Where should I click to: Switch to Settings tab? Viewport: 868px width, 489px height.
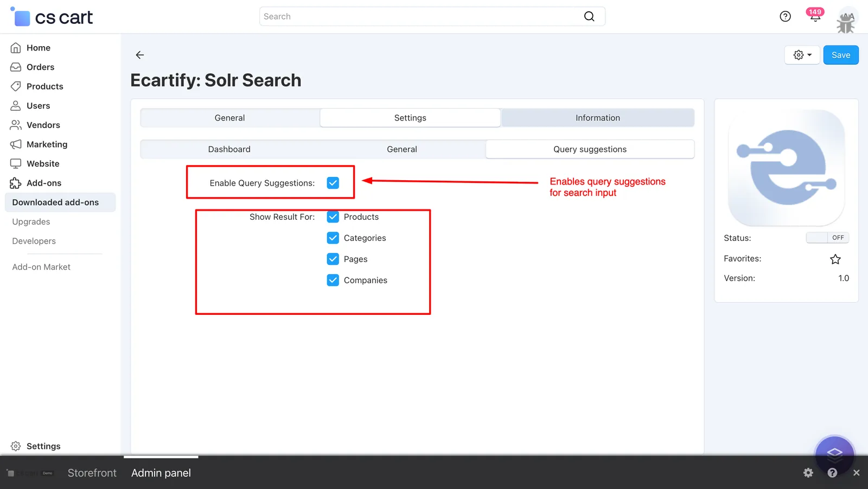pyautogui.click(x=410, y=118)
